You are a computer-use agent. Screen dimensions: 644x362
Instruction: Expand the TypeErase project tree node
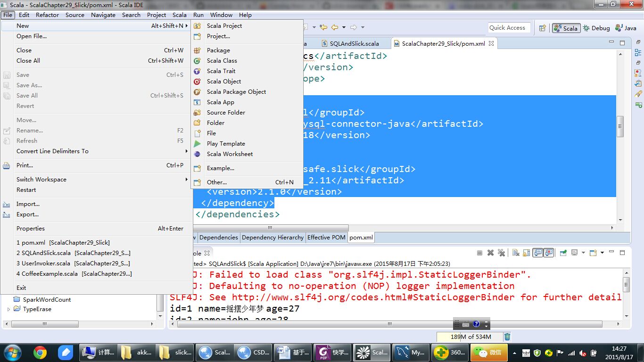(8, 309)
